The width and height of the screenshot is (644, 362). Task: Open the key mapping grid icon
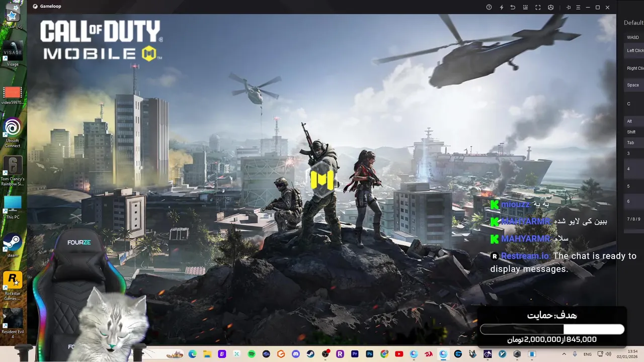tap(525, 7)
